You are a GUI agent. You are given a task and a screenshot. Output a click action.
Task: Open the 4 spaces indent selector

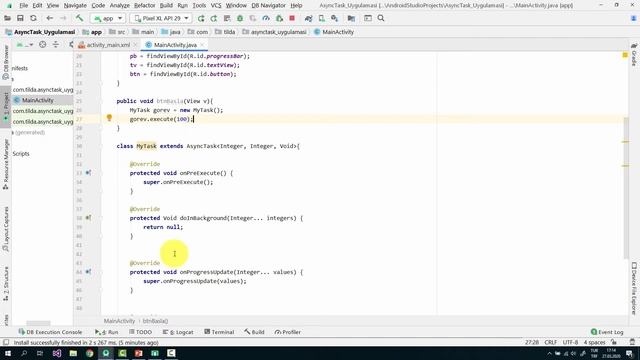point(594,342)
